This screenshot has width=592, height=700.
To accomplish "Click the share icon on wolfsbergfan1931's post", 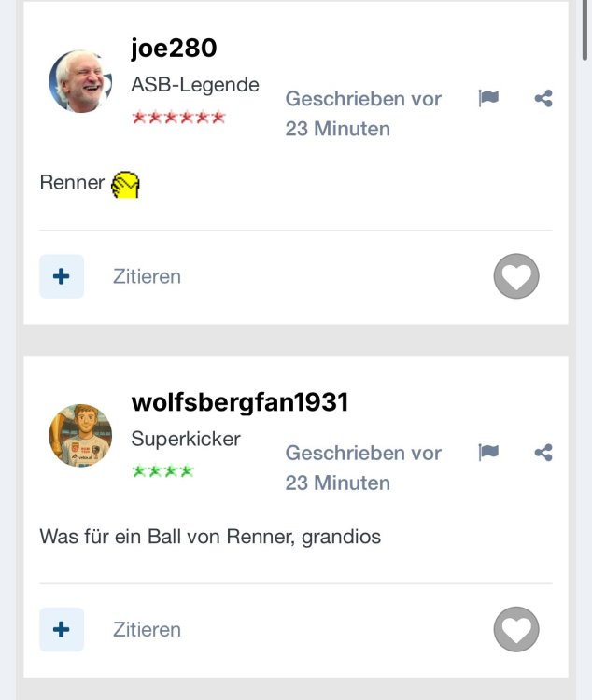I will (543, 453).
